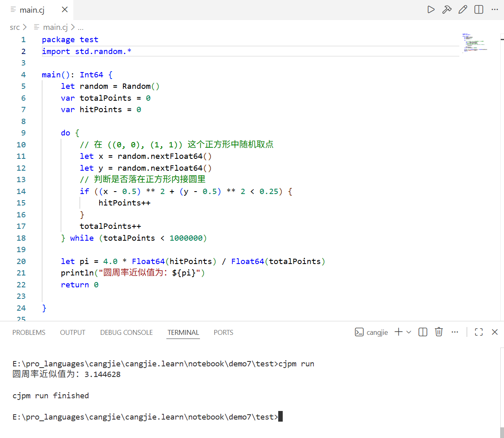Click 'return 0' statement

[x=79, y=284]
